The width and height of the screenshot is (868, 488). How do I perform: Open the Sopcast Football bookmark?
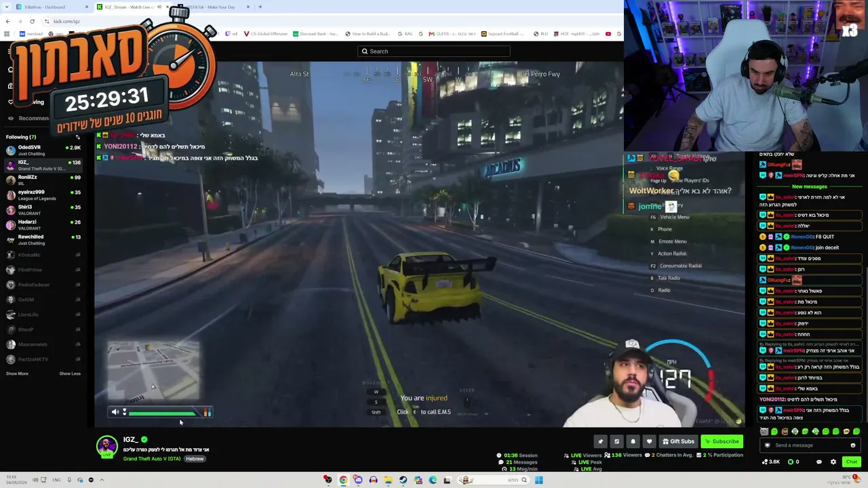point(504,34)
